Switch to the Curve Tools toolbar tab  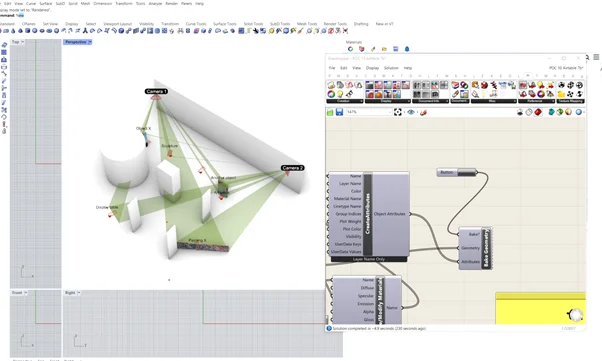point(196,24)
